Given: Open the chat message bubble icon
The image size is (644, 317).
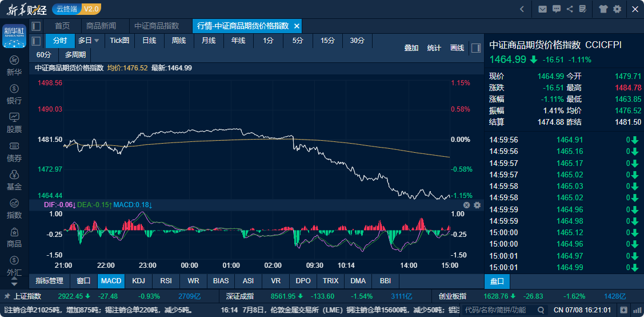Looking at the screenshot, I should tap(556, 9).
